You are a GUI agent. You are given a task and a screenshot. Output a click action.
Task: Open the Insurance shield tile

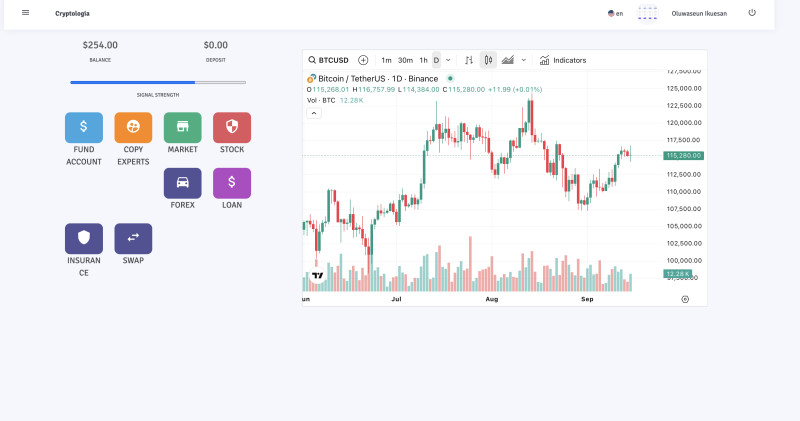pyautogui.click(x=84, y=238)
